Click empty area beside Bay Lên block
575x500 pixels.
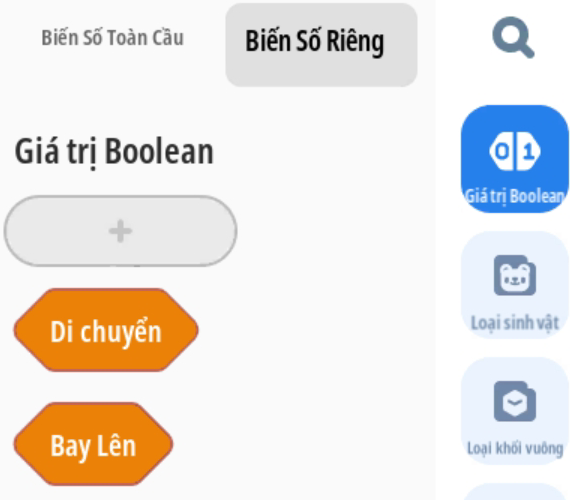pyautogui.click(x=293, y=444)
